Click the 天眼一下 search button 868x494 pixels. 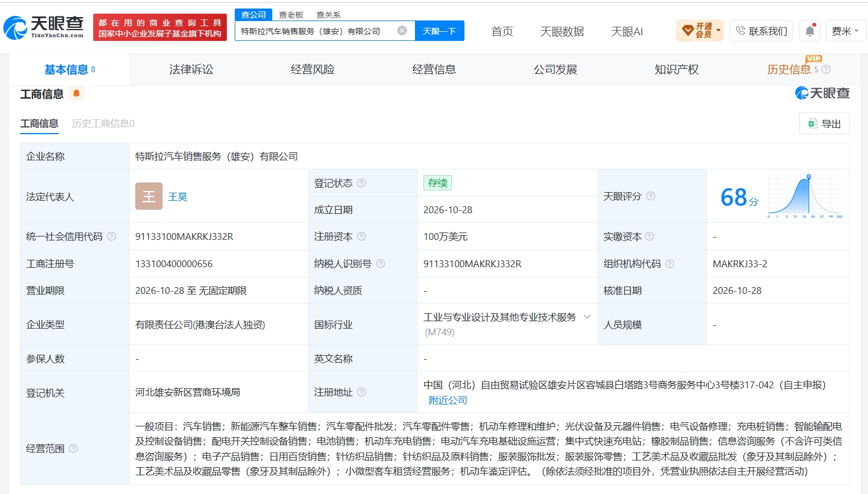pyautogui.click(x=439, y=31)
